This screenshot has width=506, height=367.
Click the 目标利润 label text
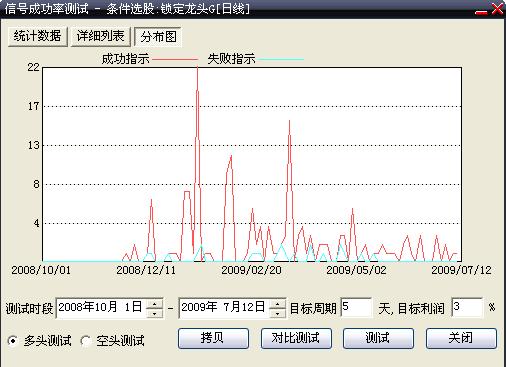click(x=421, y=308)
